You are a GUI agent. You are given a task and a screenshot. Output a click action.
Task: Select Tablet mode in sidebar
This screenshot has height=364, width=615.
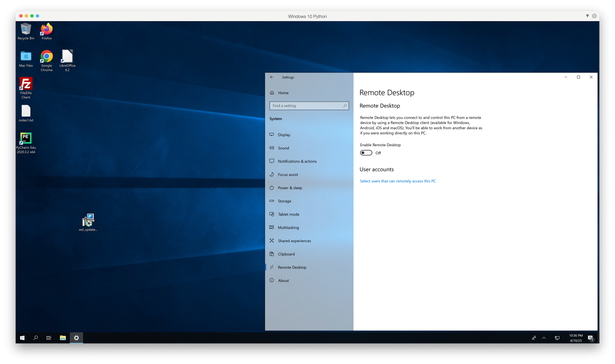click(309, 214)
